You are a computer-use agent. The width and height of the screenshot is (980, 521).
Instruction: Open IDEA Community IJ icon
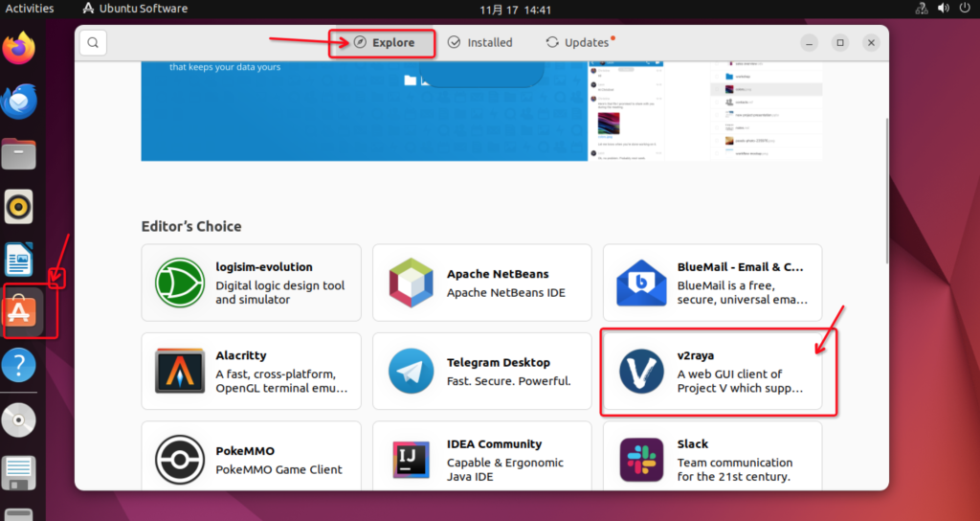411,460
